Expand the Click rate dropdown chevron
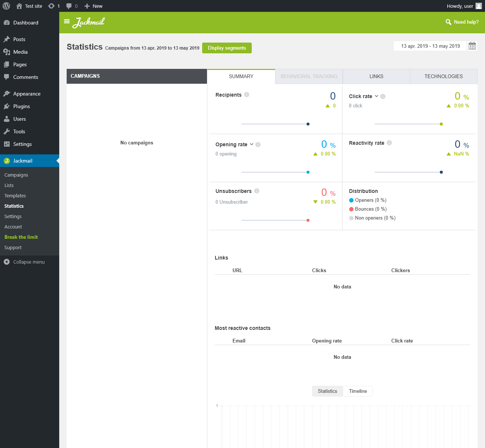Screen dimensions: 485x448 (x=377, y=96)
